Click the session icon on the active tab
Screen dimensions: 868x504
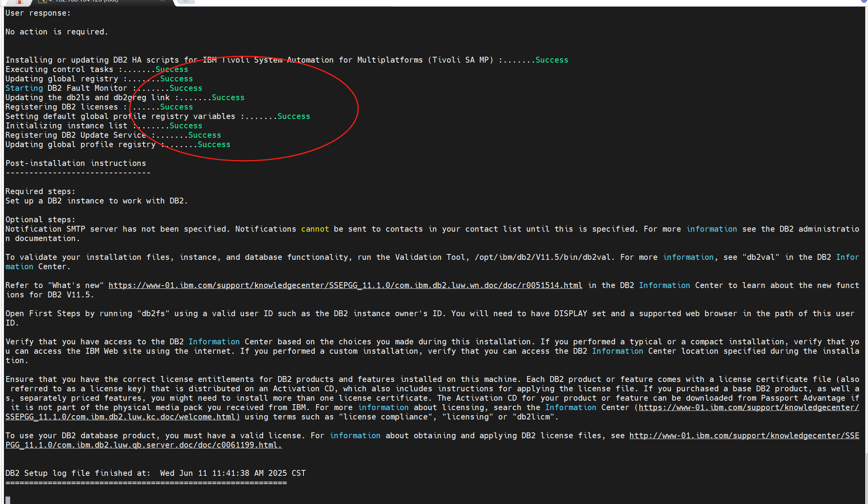pyautogui.click(x=42, y=1)
